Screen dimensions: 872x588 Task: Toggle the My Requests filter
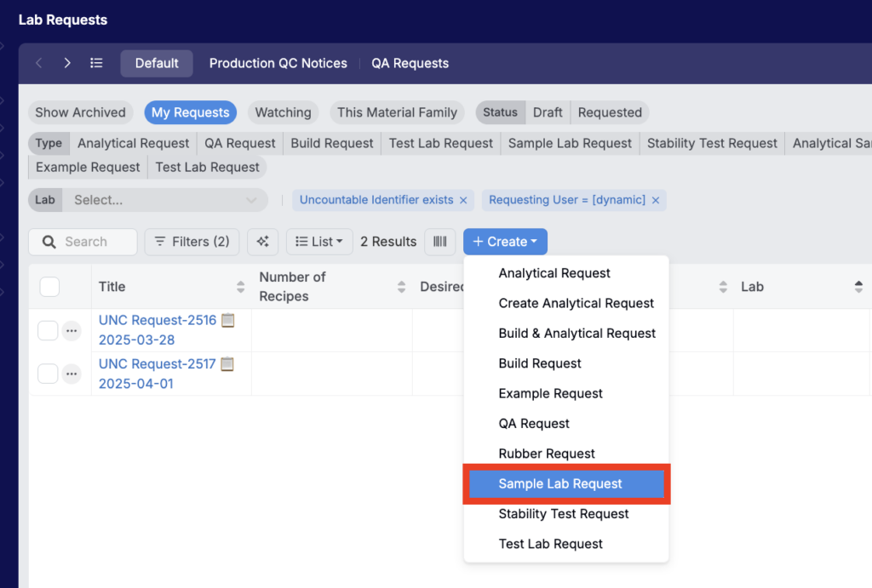[x=190, y=112]
